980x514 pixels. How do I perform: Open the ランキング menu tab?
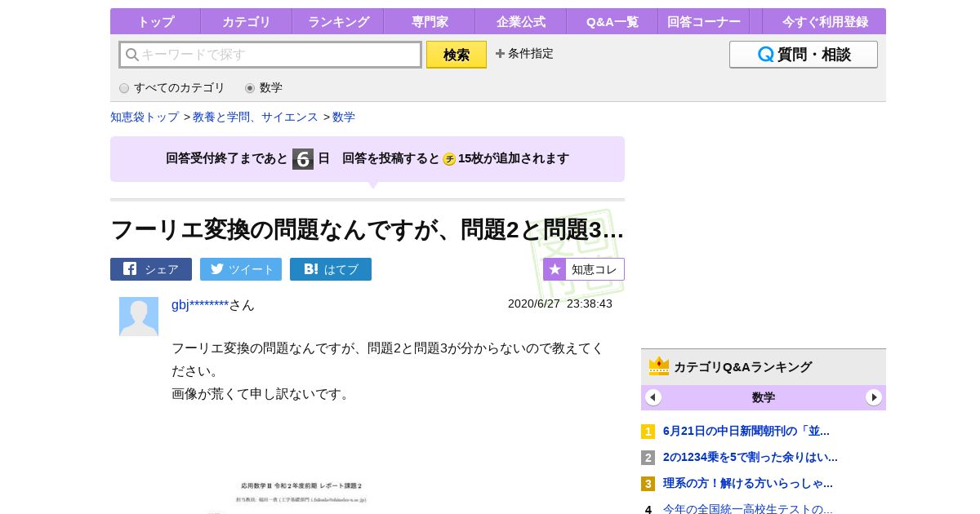(x=338, y=21)
